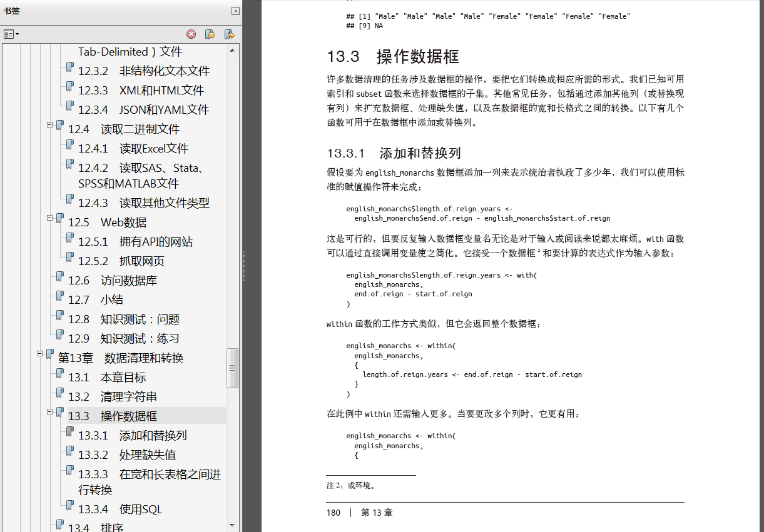Click the delete selected bookmark icon
Screen dimensions: 764x532
(x=191, y=34)
